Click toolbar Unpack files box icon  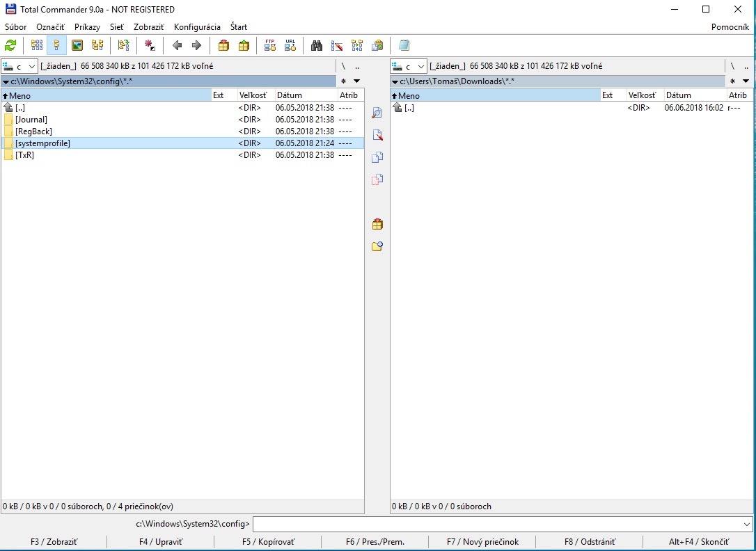point(244,45)
